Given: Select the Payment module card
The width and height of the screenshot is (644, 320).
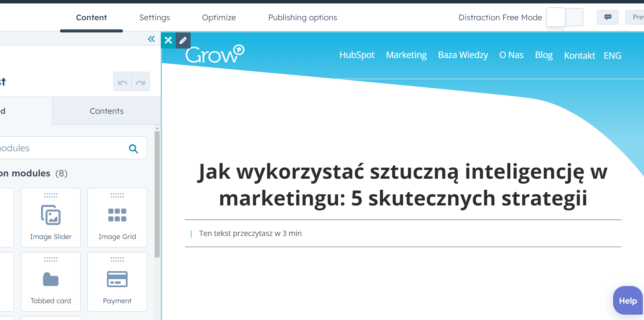Looking at the screenshot, I should (117, 282).
